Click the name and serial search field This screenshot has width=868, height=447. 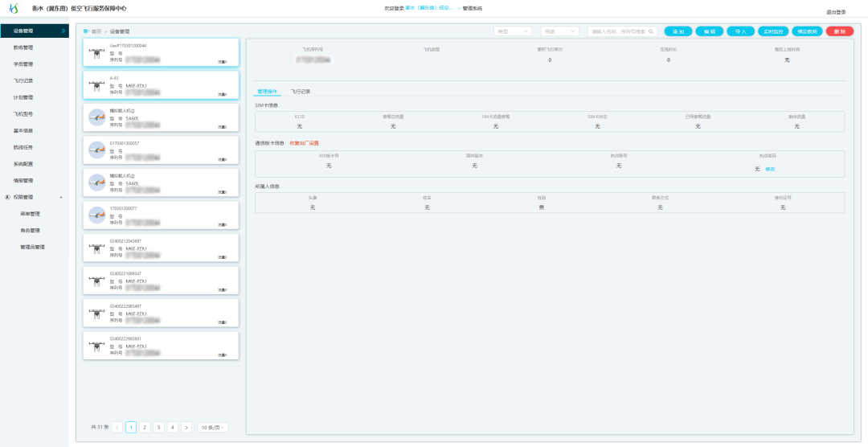click(617, 31)
